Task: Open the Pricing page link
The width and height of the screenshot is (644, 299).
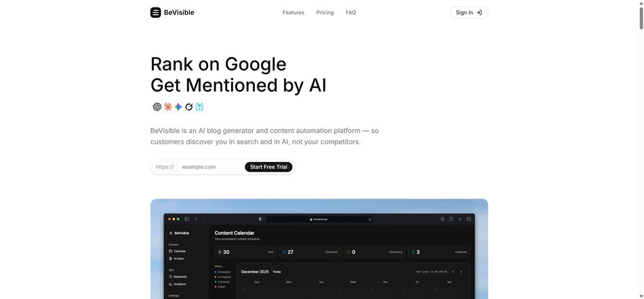Action: click(x=325, y=12)
